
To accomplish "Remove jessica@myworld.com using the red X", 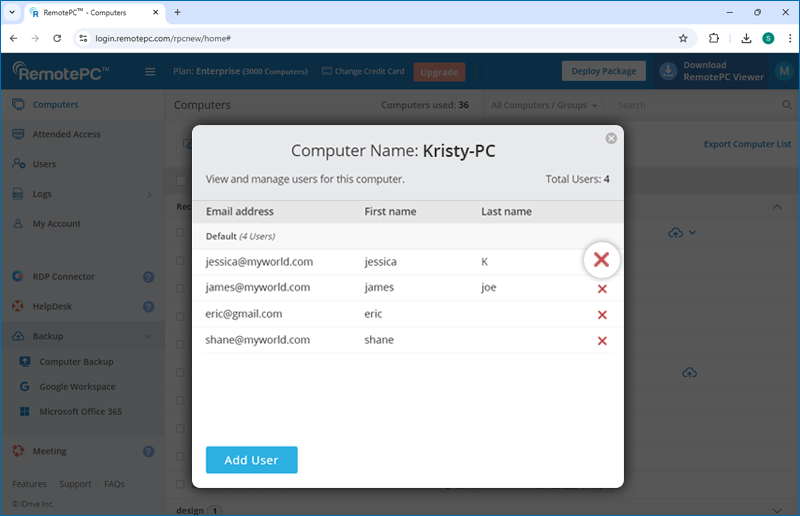I will [601, 261].
